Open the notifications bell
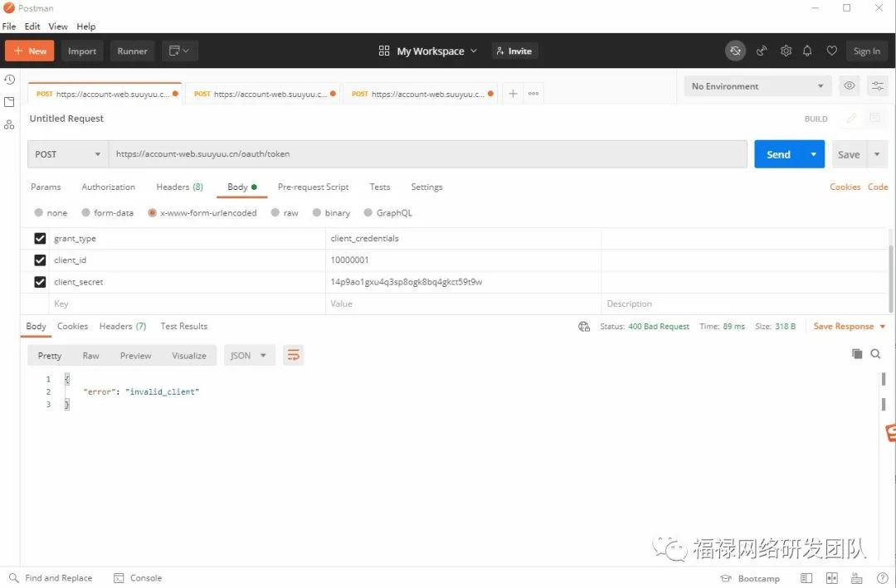 click(x=807, y=51)
